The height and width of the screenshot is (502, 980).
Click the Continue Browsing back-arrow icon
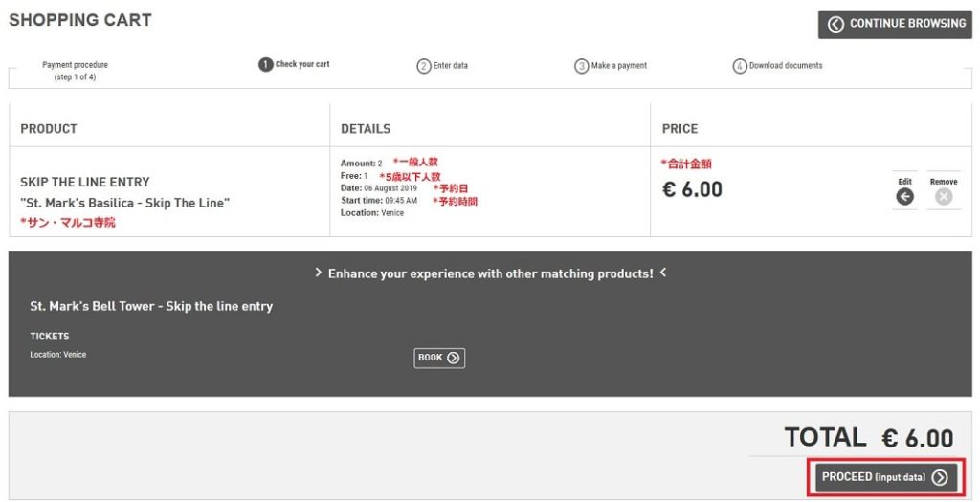click(x=835, y=24)
